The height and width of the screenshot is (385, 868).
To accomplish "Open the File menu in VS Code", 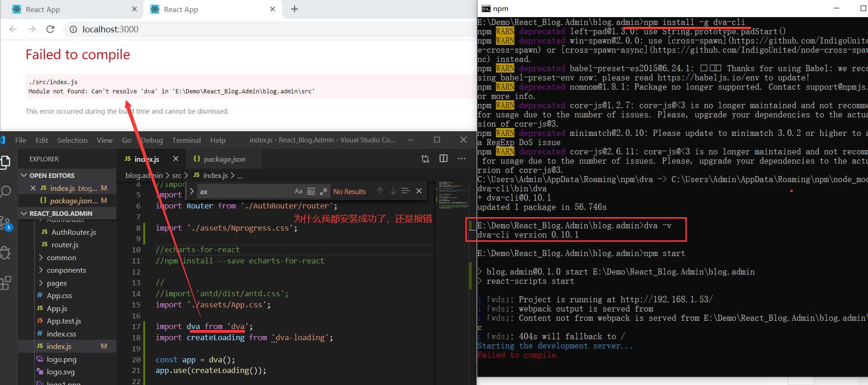I will click(x=21, y=140).
